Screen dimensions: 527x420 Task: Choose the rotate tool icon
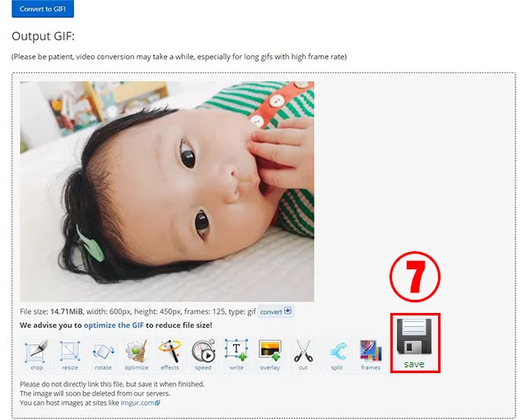coord(103,355)
